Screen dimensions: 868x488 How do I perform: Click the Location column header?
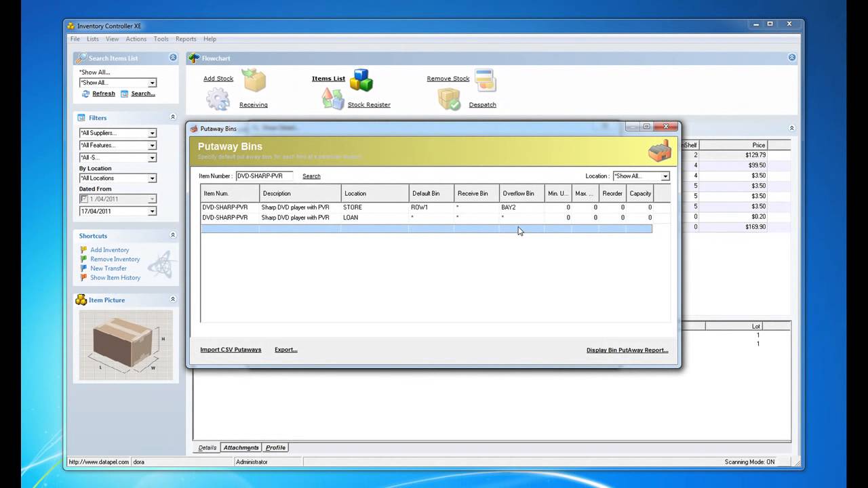coord(375,193)
